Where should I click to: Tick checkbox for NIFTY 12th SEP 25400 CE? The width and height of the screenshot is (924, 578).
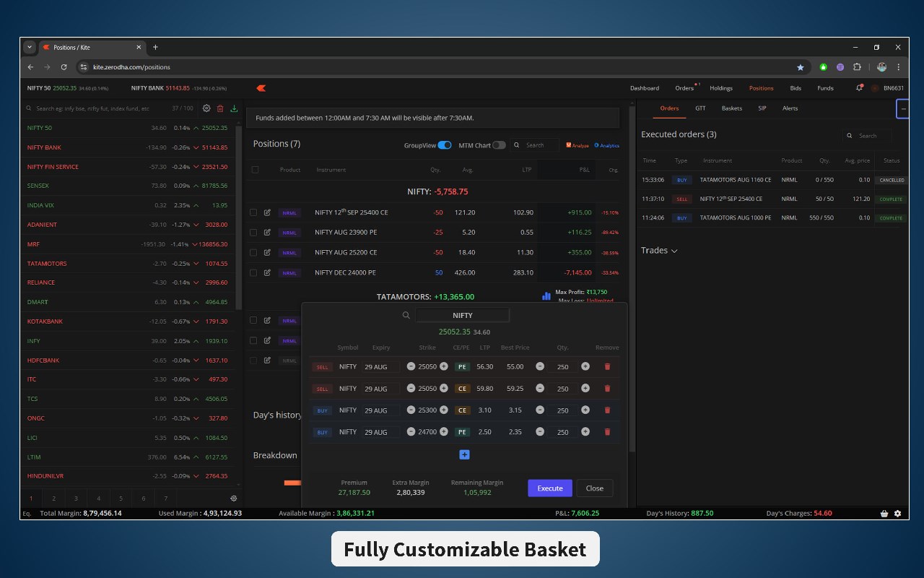(253, 212)
